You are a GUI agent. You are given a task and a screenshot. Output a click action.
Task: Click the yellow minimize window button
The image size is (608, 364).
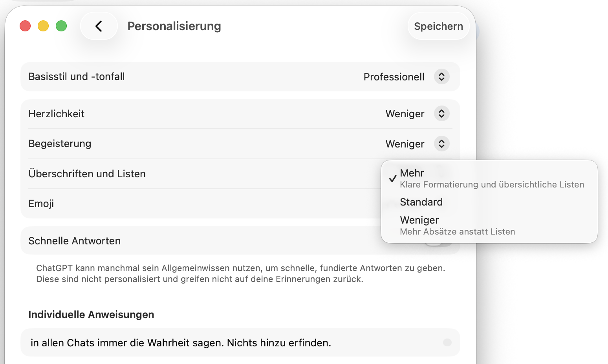pyautogui.click(x=43, y=26)
